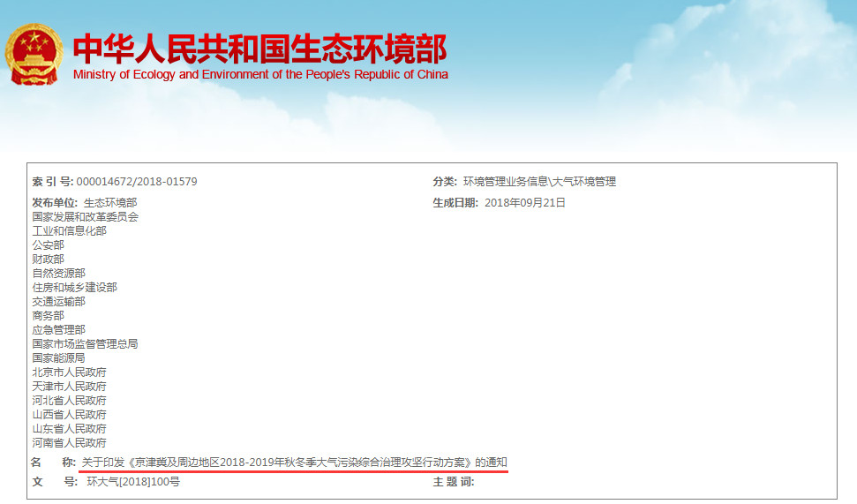This screenshot has width=857, height=504.
Task: Click 北京市人民政府 in publisher list
Action: 70,372
